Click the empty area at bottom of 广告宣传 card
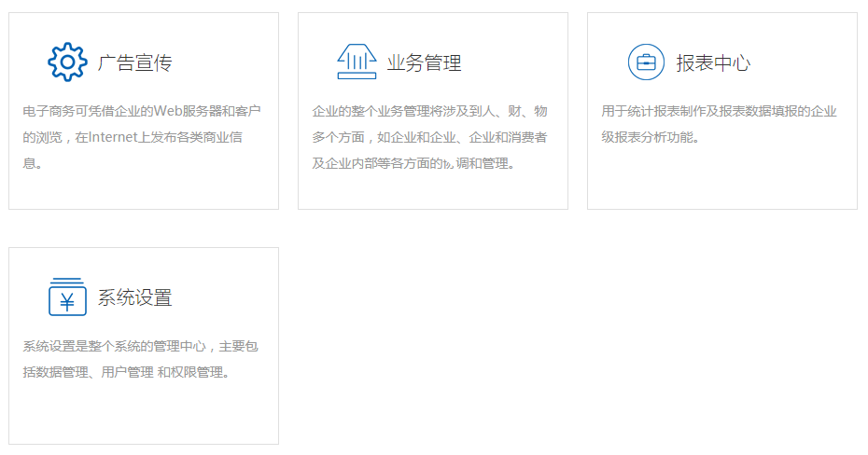868x455 pixels. click(144, 190)
